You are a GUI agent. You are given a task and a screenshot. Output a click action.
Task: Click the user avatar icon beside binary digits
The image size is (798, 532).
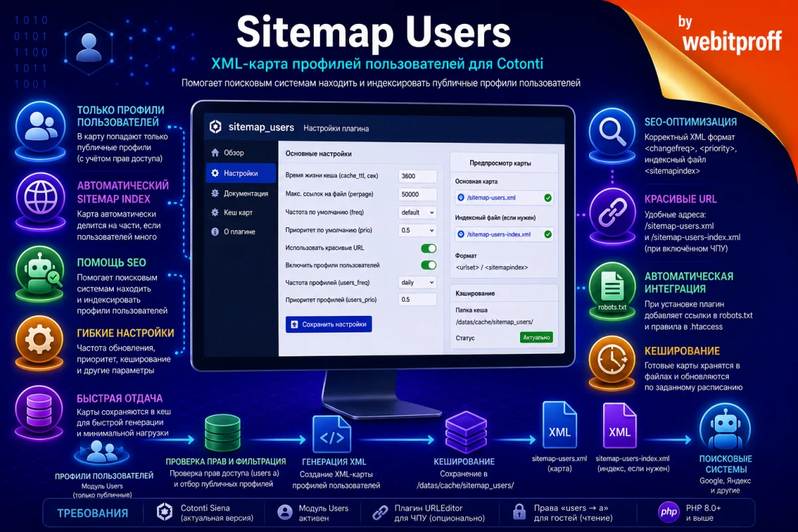coord(88,47)
